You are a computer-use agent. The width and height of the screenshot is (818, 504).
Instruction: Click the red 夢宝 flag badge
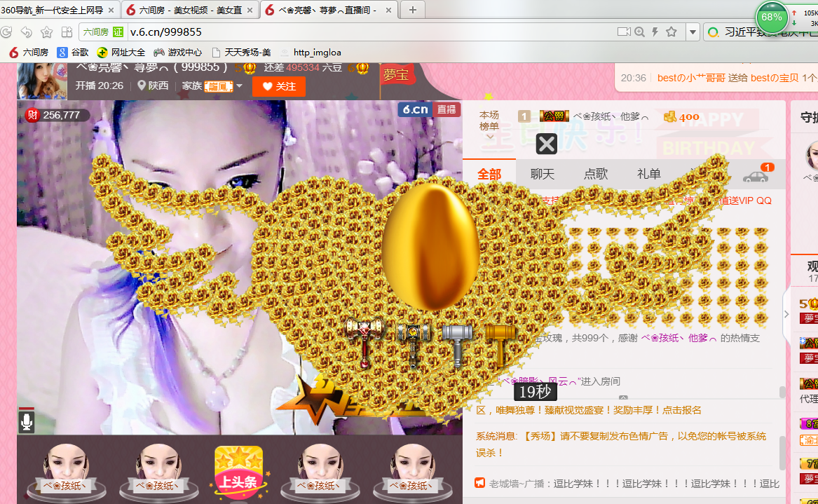point(397,74)
